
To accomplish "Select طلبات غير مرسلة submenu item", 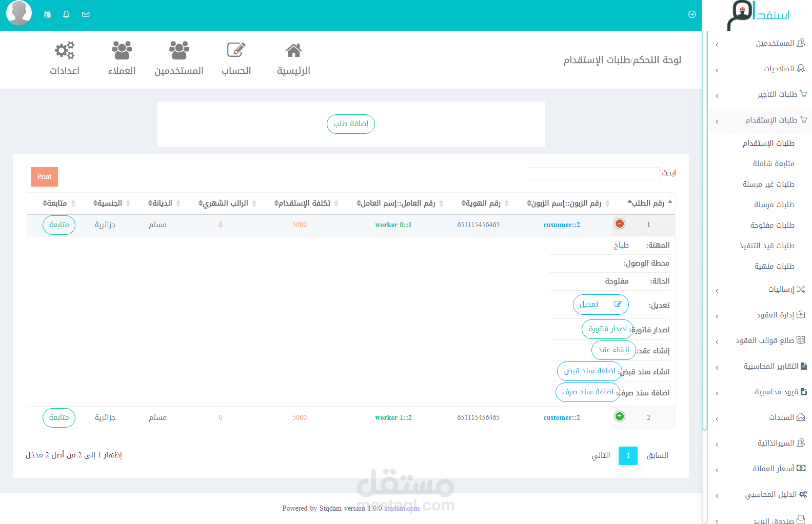I will click(x=768, y=185).
